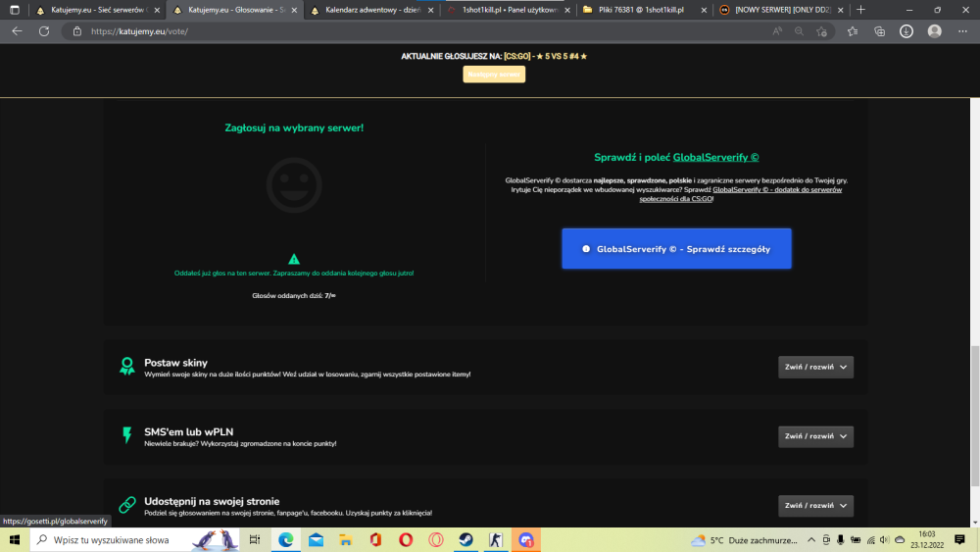Open Opera GX from taskbar

[436, 539]
